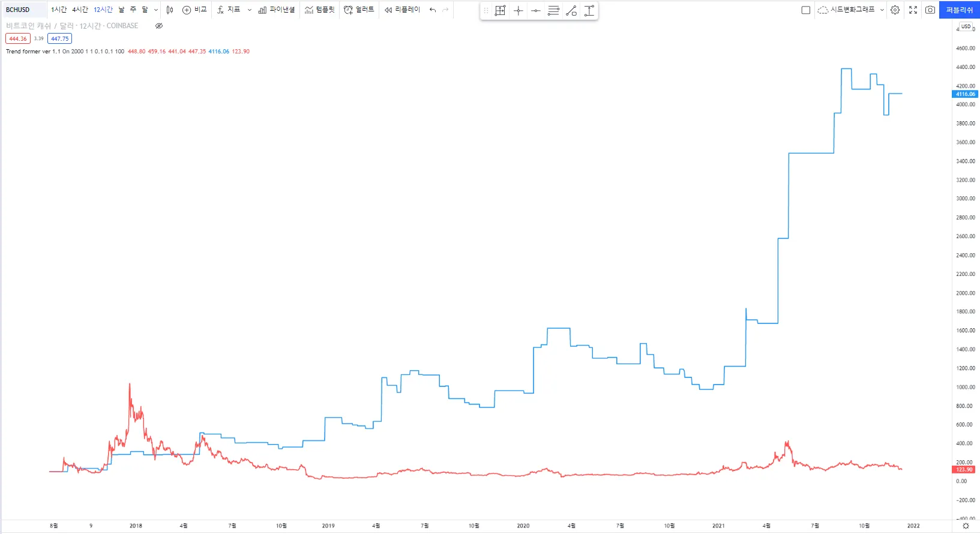Image resolution: width=980 pixels, height=534 pixels.
Task: Expand the layout management dropdown arrow
Action: click(882, 10)
